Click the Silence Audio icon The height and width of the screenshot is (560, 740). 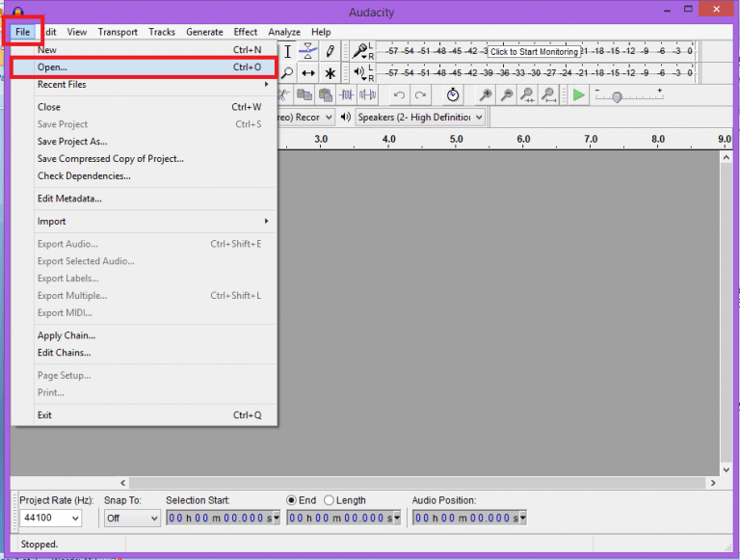click(367, 95)
